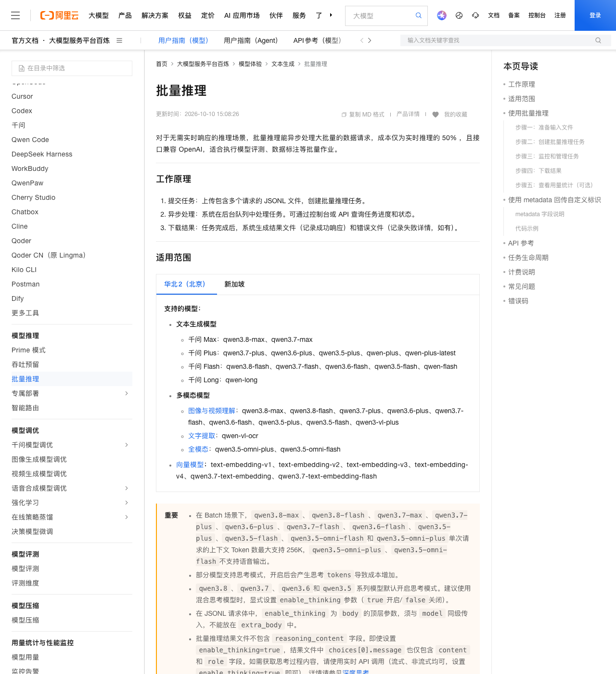This screenshot has width=616, height=674.
Task: Click the customer service headset icon
Action: coord(475,15)
